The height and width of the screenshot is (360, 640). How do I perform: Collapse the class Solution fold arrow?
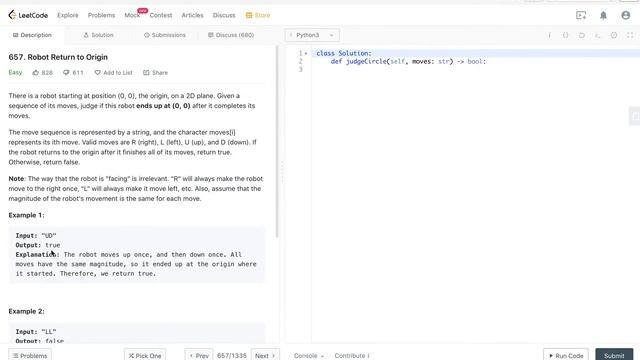306,53
